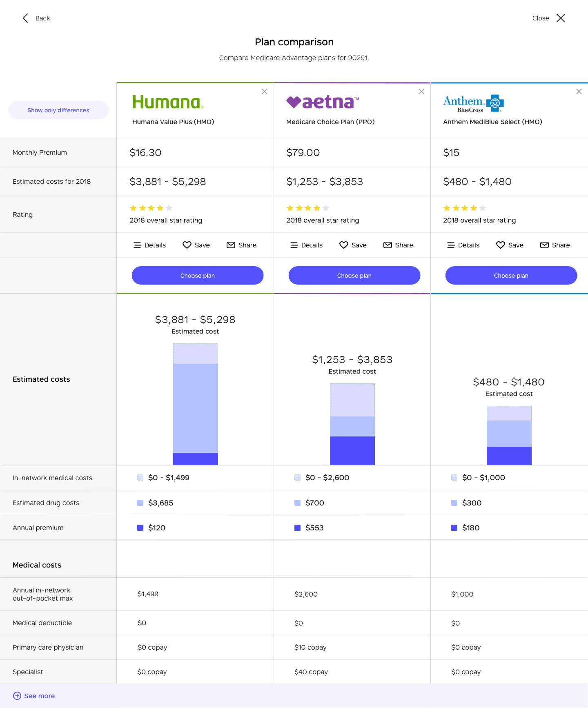Click Humana in-network medical cost swatch

pyautogui.click(x=140, y=478)
